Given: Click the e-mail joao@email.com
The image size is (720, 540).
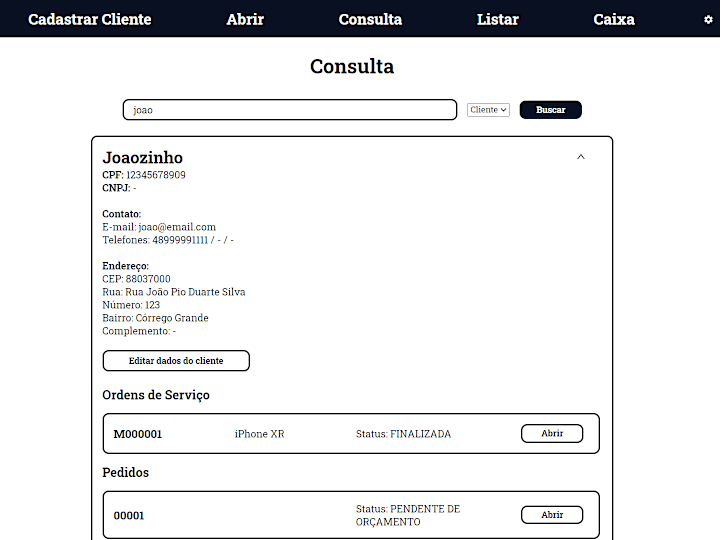Looking at the screenshot, I should 177,227.
